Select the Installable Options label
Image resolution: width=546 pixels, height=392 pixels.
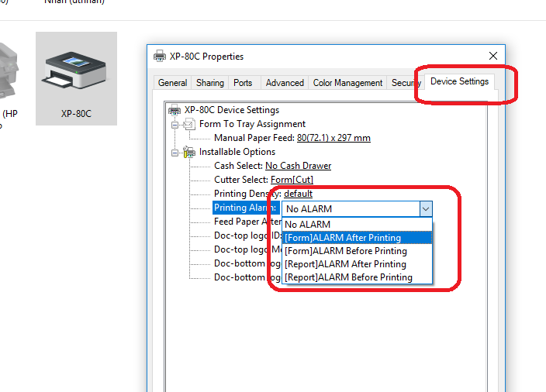[237, 152]
